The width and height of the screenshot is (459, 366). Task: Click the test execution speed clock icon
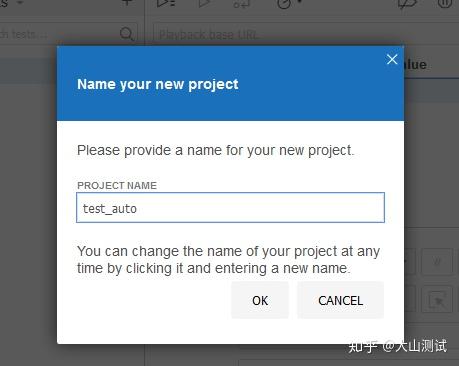tap(284, 3)
